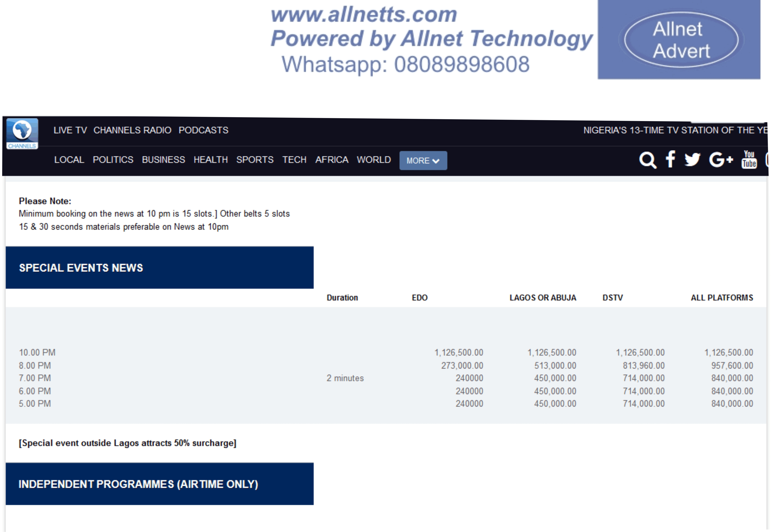Select the LOCAL news section
The width and height of the screenshot is (777, 532).
tap(69, 160)
